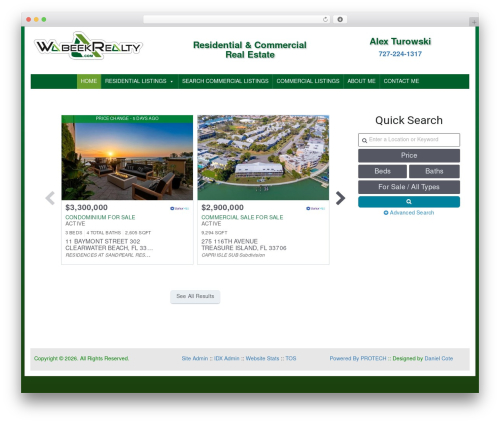Viewport: 500px width, 423px height.
Task: Click the $2,900,000 price text
Action: coord(222,208)
